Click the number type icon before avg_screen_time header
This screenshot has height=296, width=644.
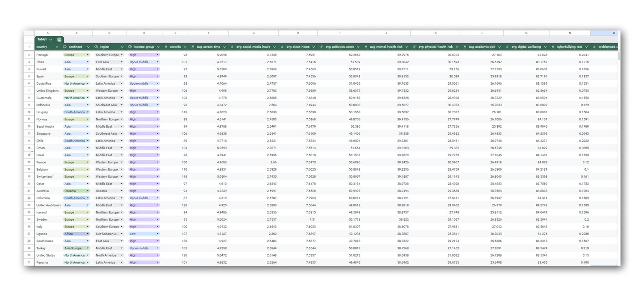coord(193,47)
